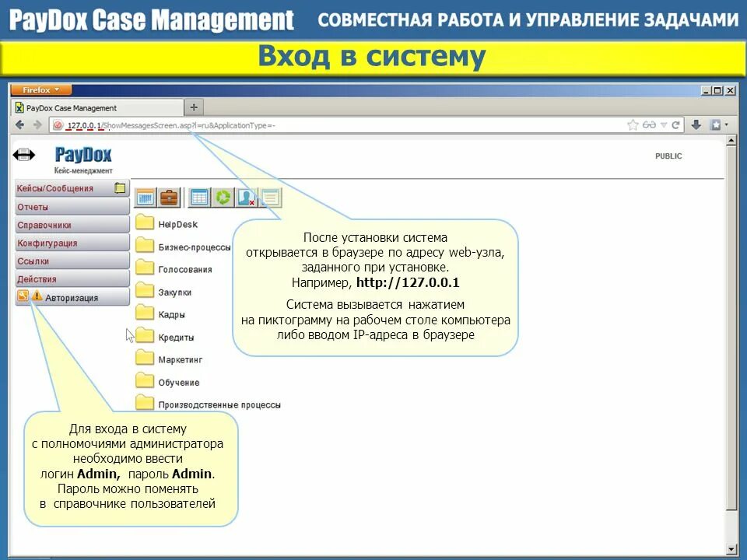The height and width of the screenshot is (560, 747).
Task: Open the Производственные процессы folder
Action: click(209, 404)
